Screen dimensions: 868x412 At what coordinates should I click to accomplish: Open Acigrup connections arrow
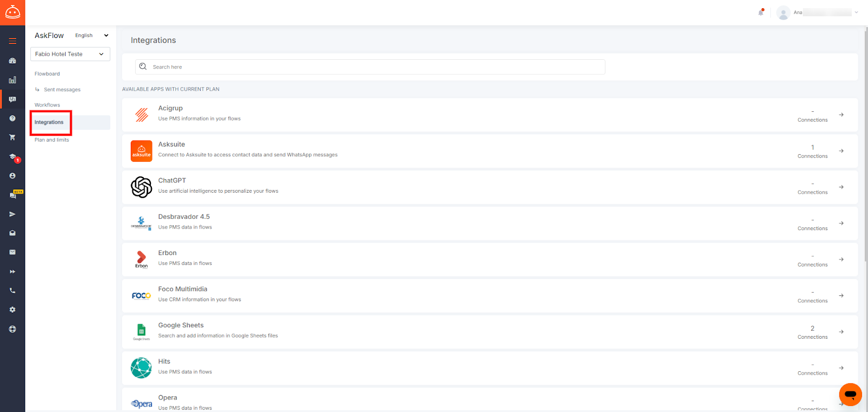pos(841,115)
